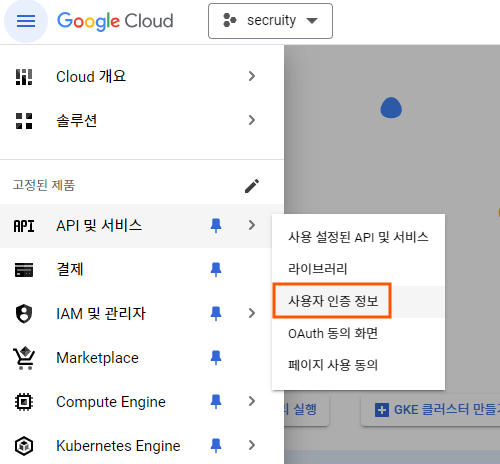Image resolution: width=500 pixels, height=464 pixels.
Task: Unpin Compute Engine
Action: point(216,402)
